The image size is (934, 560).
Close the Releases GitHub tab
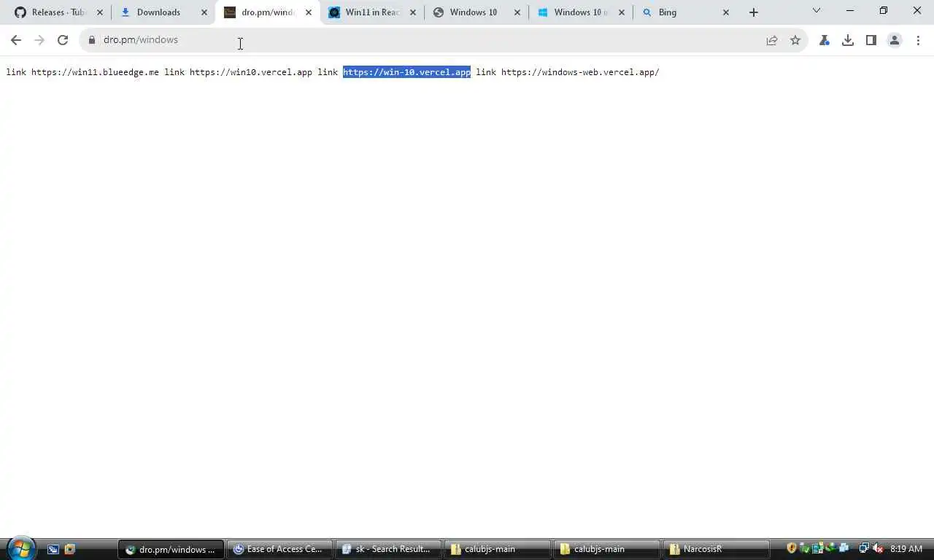[100, 12]
